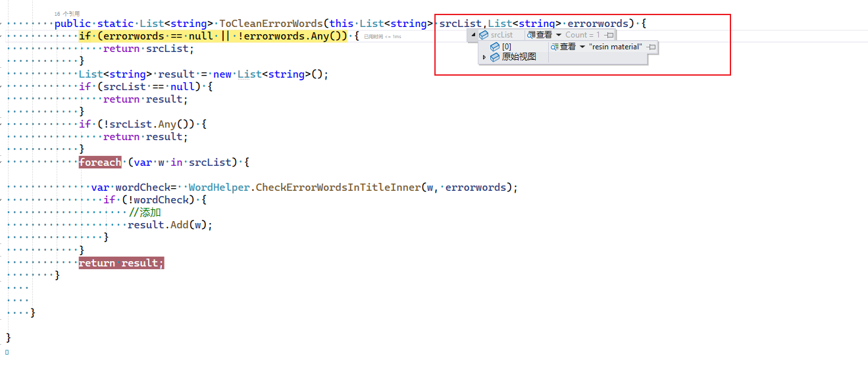Image resolution: width=868 pixels, height=377 pixels.
Task: Click the 查看 visualizer icon in srcList row
Action: [x=531, y=35]
